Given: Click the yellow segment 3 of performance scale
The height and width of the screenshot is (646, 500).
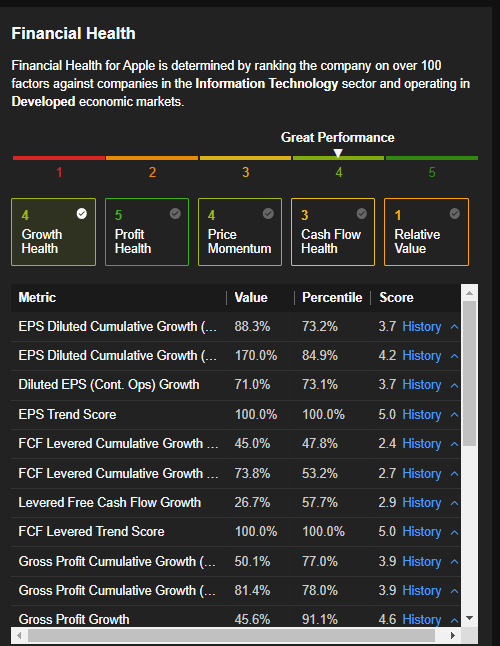Looking at the screenshot, I should [245, 158].
